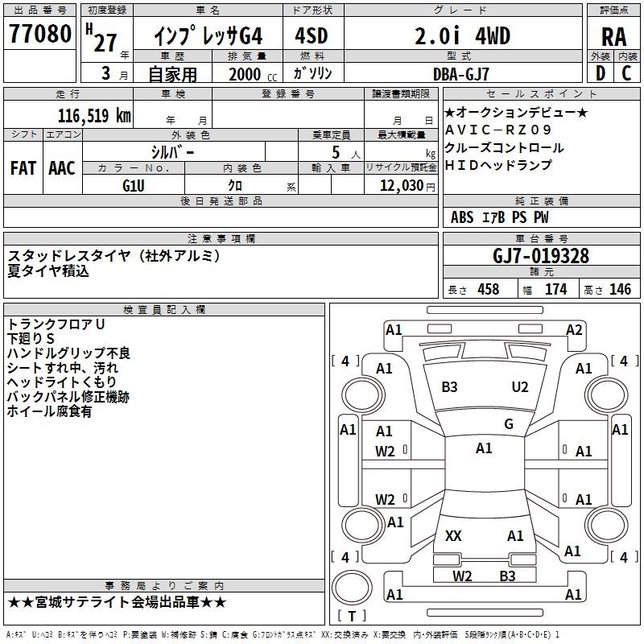This screenshot has height=644, width=644.
Task: Click the interior grade C
Action: point(626,73)
